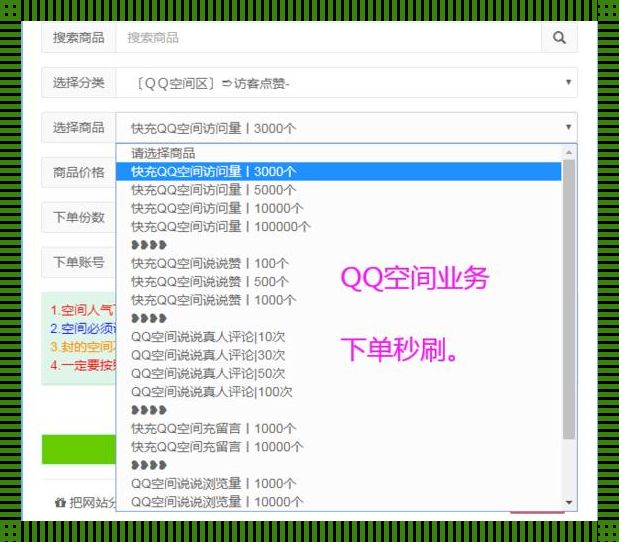Click the 4.一定要按 notice line

[x=83, y=365]
